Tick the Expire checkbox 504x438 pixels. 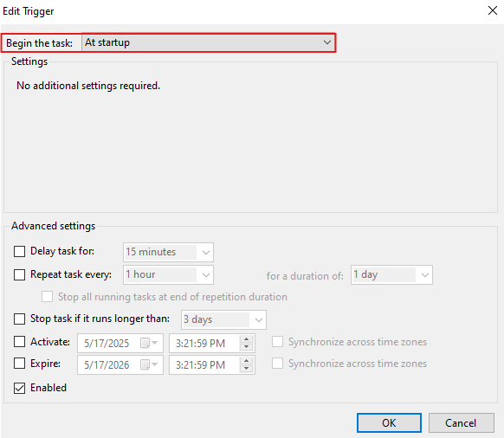coord(19,364)
